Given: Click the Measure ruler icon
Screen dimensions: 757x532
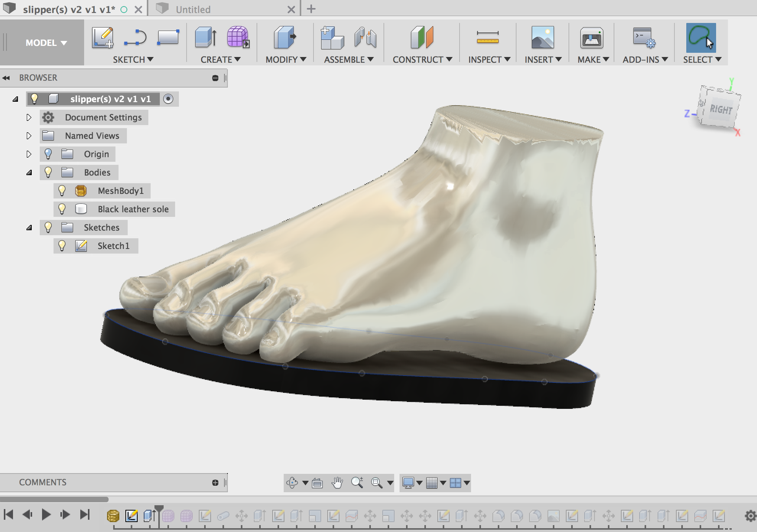Looking at the screenshot, I should pyautogui.click(x=487, y=37).
